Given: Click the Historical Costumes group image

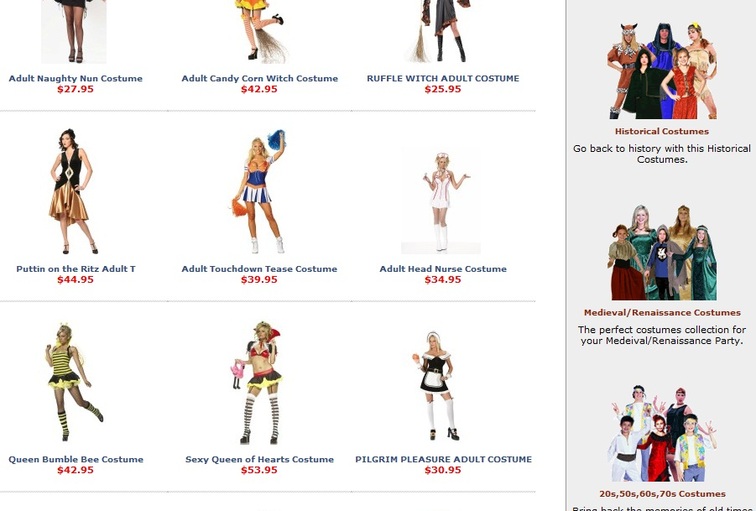Looking at the screenshot, I should (x=662, y=70).
